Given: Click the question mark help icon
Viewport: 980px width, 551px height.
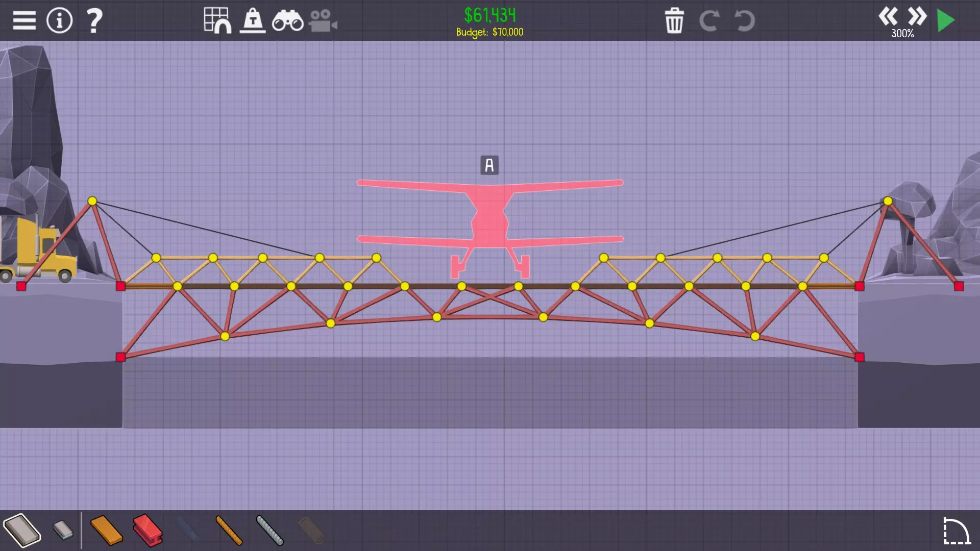Looking at the screenshot, I should pyautogui.click(x=94, y=21).
